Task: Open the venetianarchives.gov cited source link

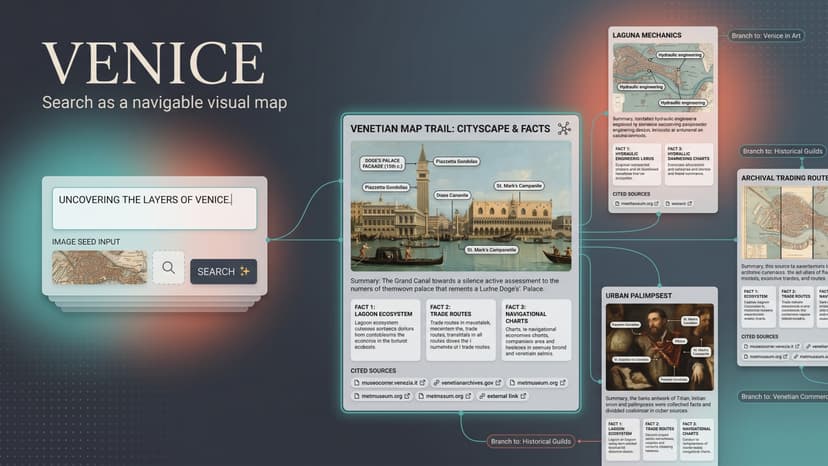Action: (467, 383)
